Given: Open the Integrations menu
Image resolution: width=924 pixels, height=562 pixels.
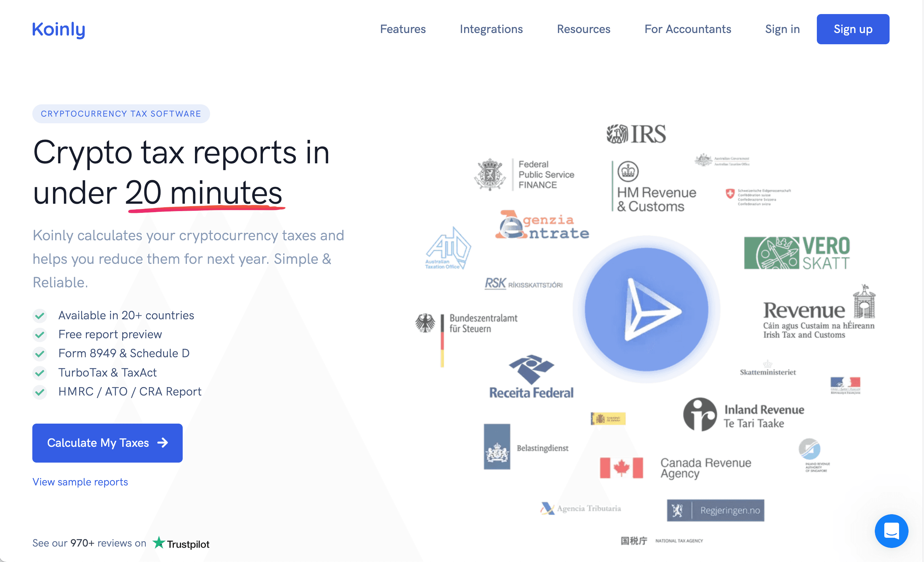Looking at the screenshot, I should (x=491, y=29).
